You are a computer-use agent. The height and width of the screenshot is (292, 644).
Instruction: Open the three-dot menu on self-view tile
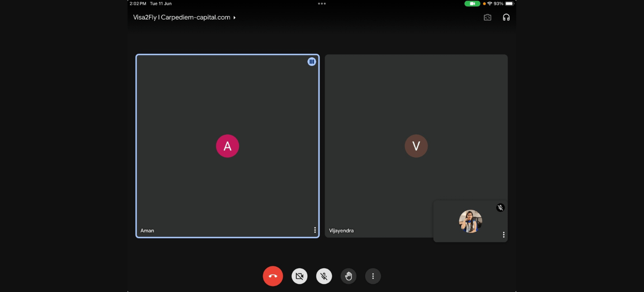pos(504,235)
